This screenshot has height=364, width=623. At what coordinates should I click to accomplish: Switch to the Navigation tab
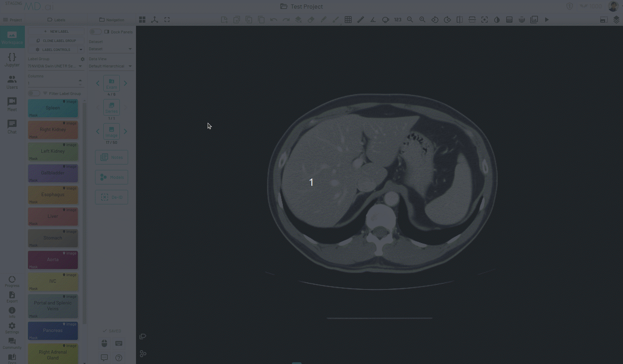pos(112,20)
